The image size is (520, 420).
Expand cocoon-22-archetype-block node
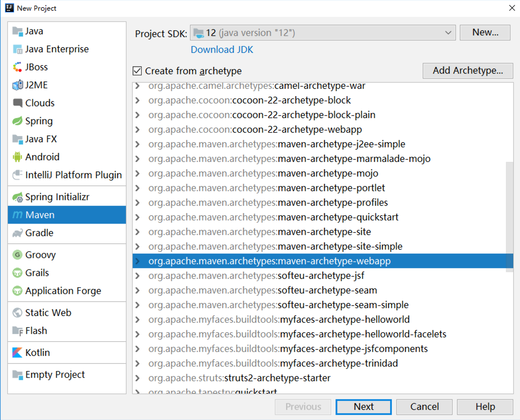[137, 100]
